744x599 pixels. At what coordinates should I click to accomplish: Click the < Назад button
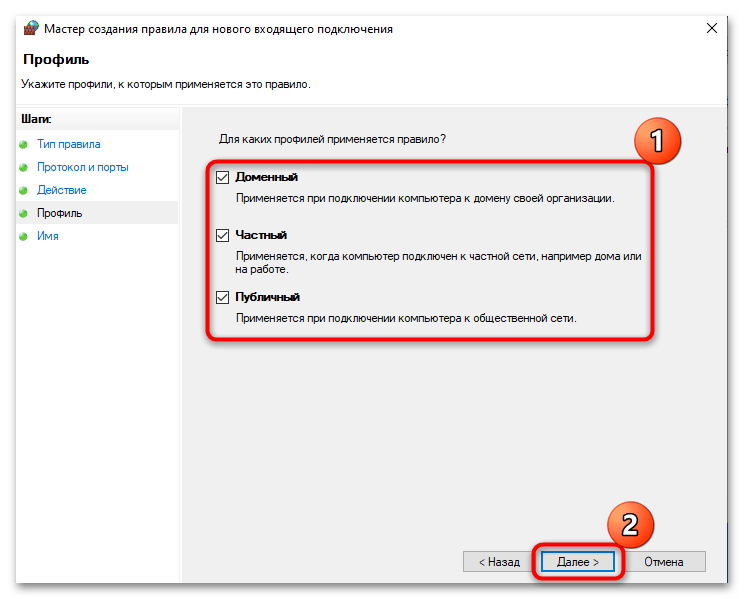click(x=499, y=562)
